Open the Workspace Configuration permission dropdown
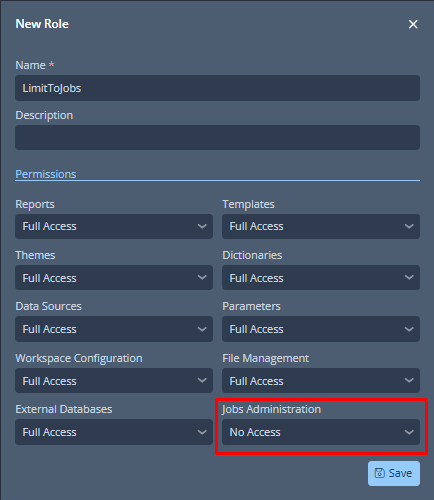The height and width of the screenshot is (500, 434). coord(114,380)
